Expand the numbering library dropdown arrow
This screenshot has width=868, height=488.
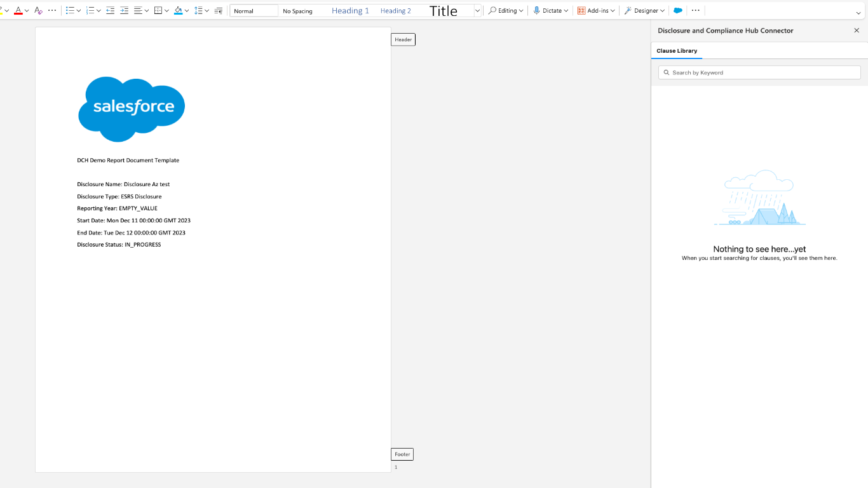click(98, 11)
